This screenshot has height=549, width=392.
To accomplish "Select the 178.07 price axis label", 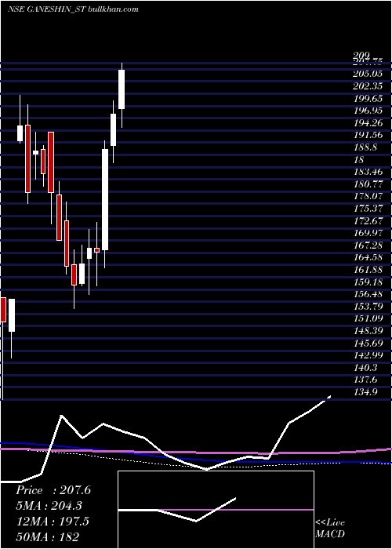I will [368, 196].
